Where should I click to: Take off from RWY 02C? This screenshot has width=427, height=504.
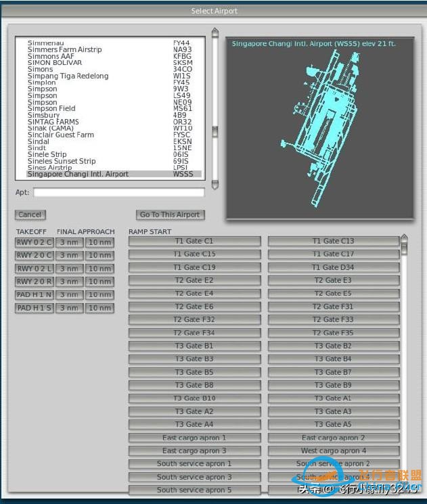click(x=34, y=242)
